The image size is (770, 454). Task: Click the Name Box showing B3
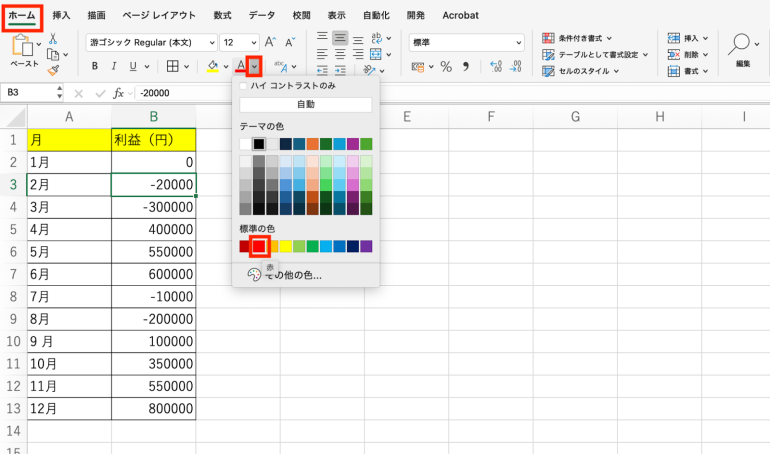29,92
